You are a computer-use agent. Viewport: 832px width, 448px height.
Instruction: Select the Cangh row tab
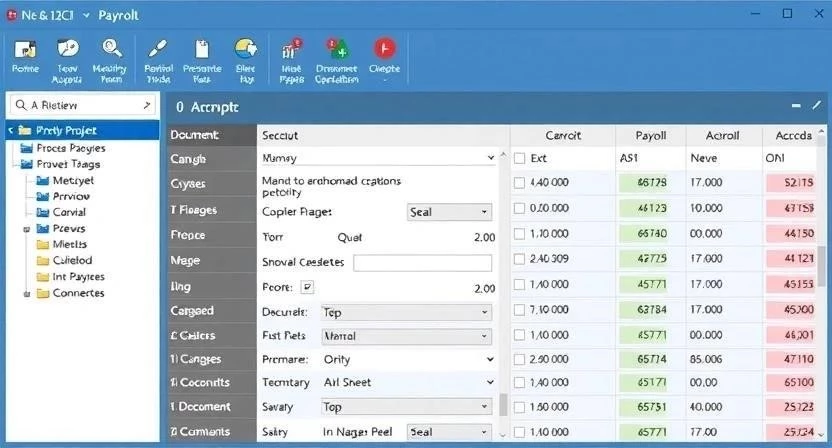coord(212,159)
